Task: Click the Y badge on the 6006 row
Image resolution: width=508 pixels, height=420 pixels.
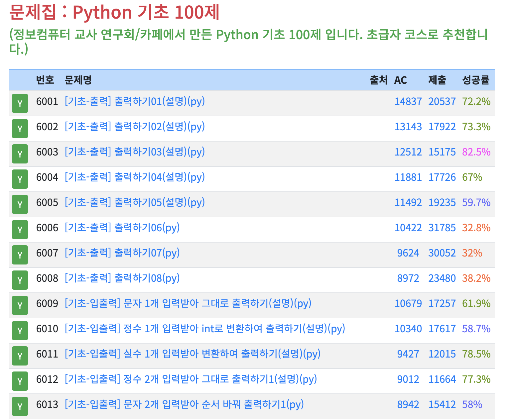Action: click(x=20, y=230)
